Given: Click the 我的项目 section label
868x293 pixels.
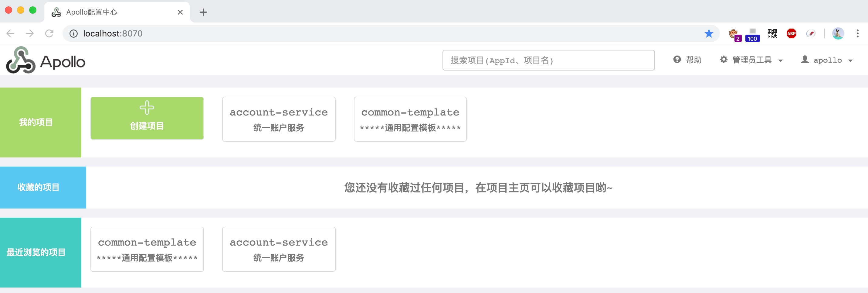Looking at the screenshot, I should coord(36,122).
